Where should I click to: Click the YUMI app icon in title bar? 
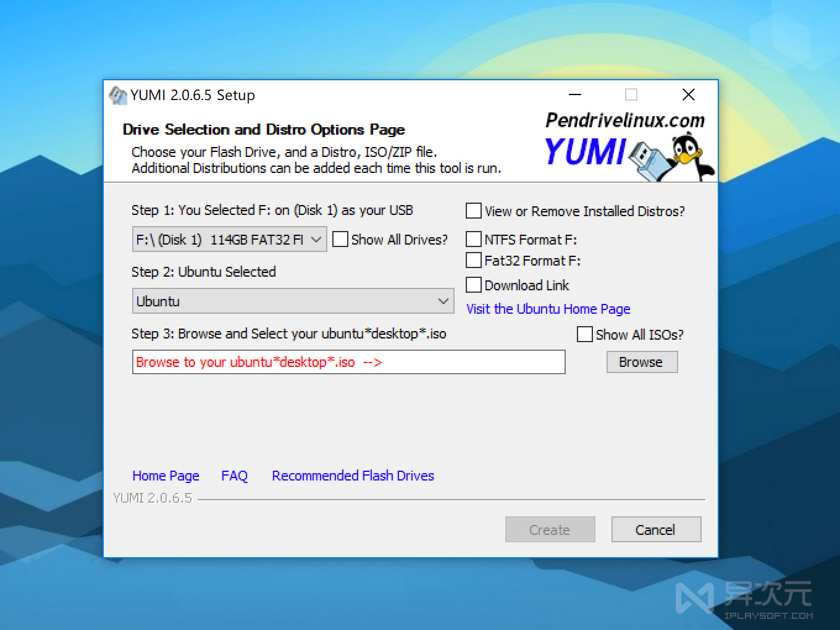(x=117, y=95)
